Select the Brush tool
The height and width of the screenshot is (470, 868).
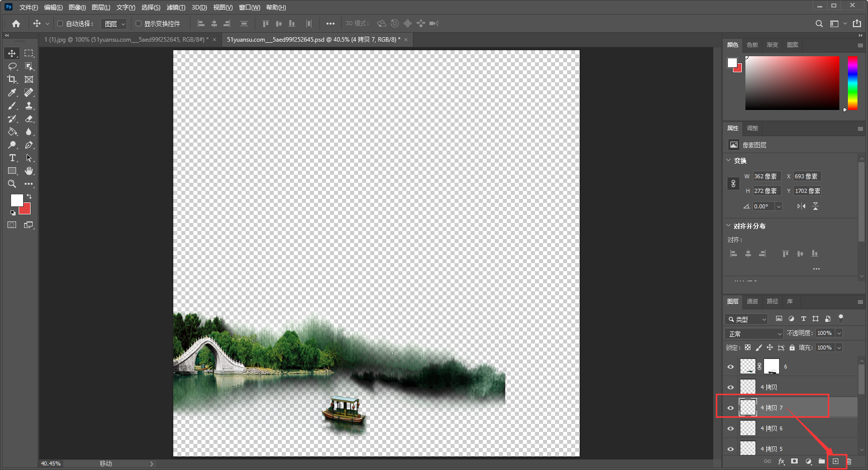coord(12,105)
